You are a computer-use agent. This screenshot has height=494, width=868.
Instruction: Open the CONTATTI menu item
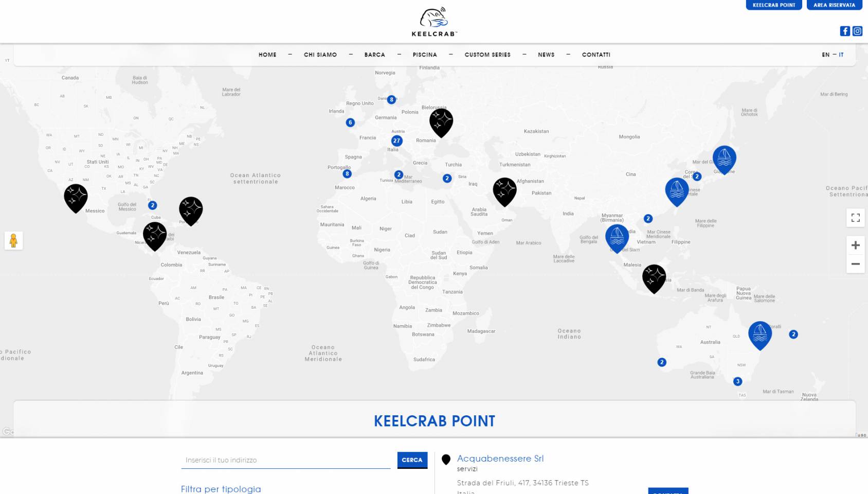(x=596, y=55)
